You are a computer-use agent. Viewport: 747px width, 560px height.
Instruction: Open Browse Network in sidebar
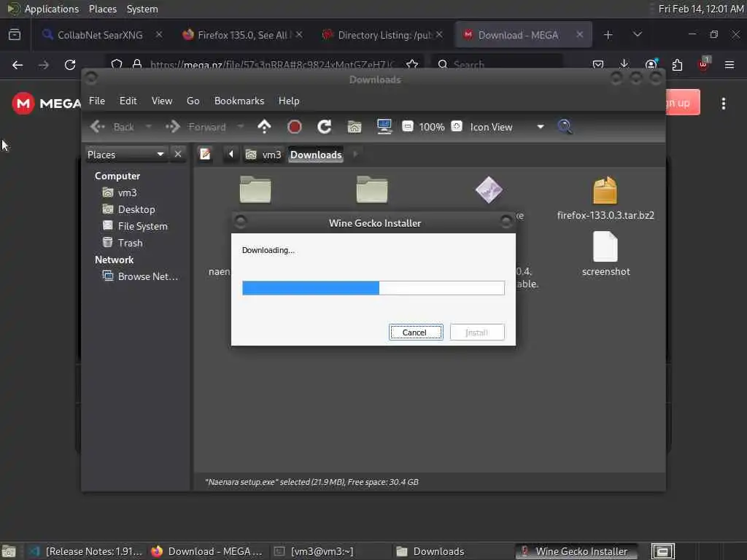click(141, 276)
